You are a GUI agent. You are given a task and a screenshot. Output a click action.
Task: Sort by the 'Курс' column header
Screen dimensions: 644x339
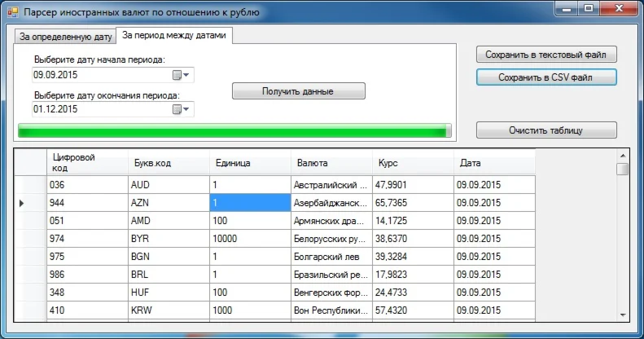(413, 162)
